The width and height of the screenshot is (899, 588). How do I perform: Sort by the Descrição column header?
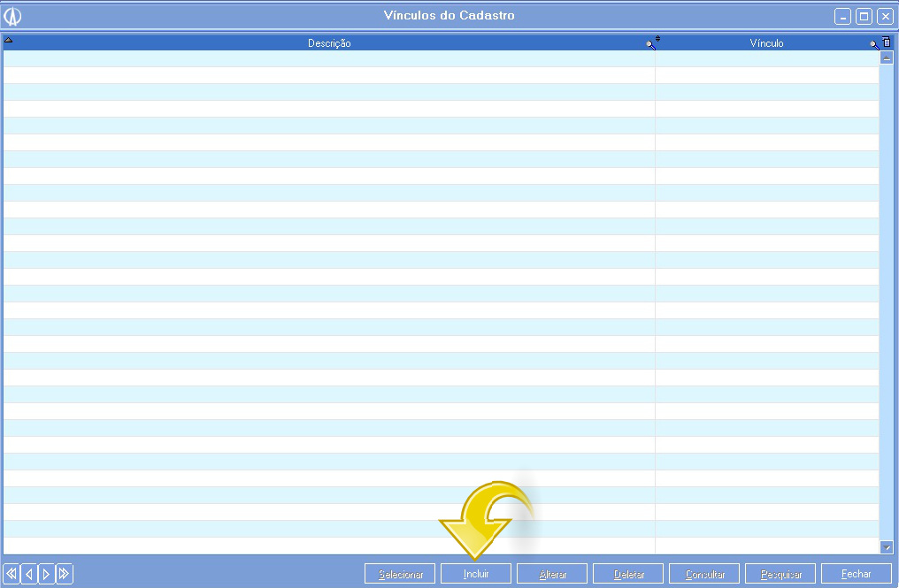[x=329, y=43]
